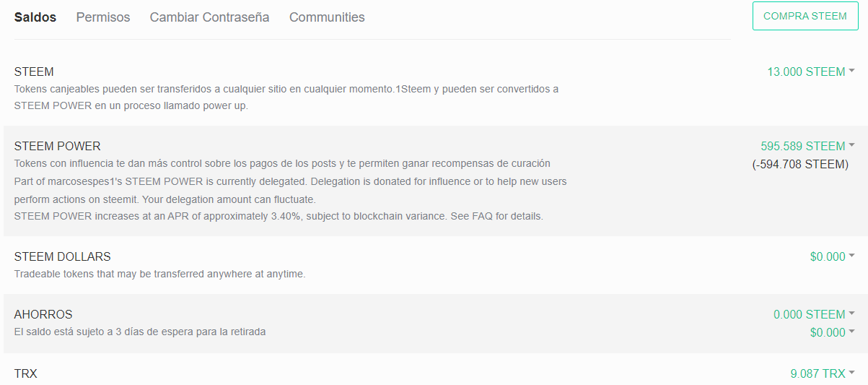The height and width of the screenshot is (385, 868).
Task: Open the 595.589 STEEM power dropdown
Action: 807,146
